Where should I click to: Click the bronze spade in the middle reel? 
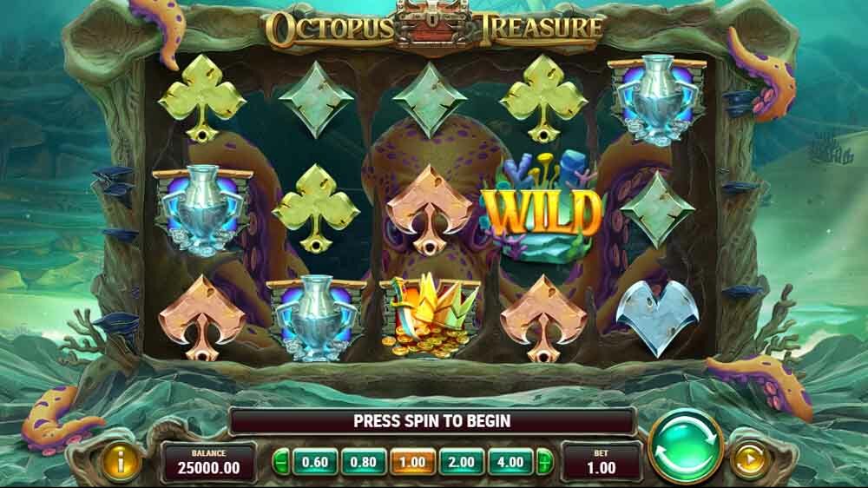(429, 209)
